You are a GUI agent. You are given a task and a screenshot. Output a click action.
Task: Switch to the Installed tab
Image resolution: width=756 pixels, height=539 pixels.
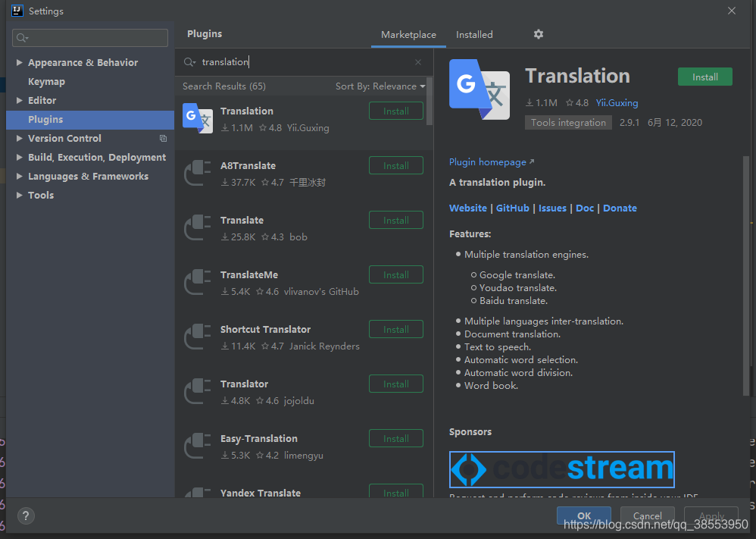coord(474,35)
